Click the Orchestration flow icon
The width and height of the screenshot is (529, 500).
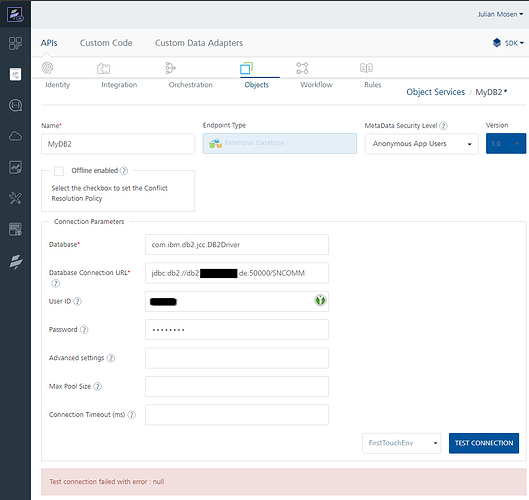(x=170, y=68)
